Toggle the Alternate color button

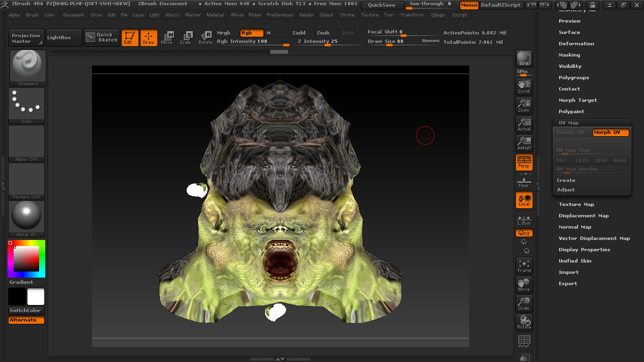tap(26, 320)
